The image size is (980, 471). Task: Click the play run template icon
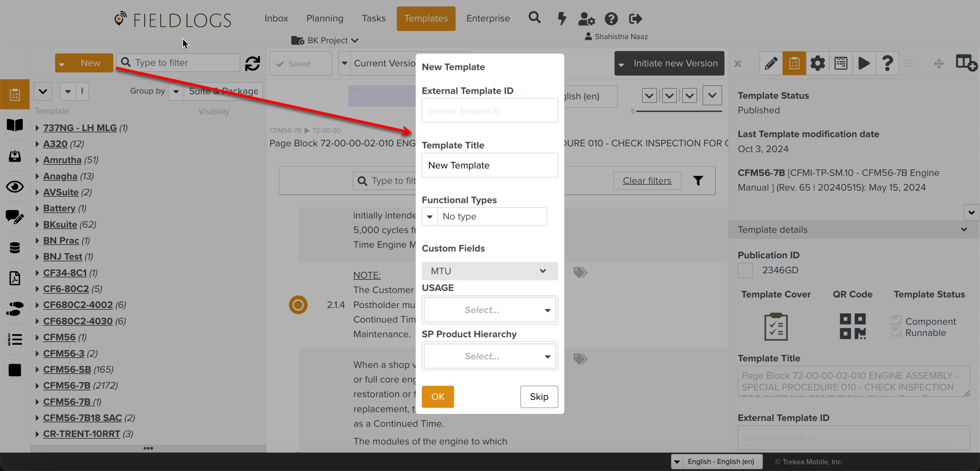click(x=864, y=63)
